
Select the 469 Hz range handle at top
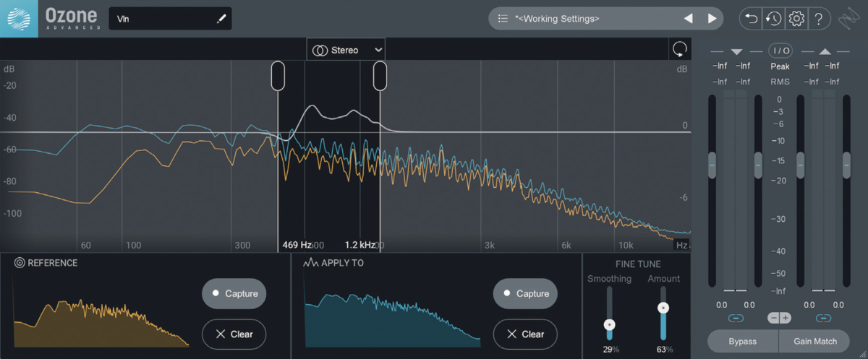(278, 76)
